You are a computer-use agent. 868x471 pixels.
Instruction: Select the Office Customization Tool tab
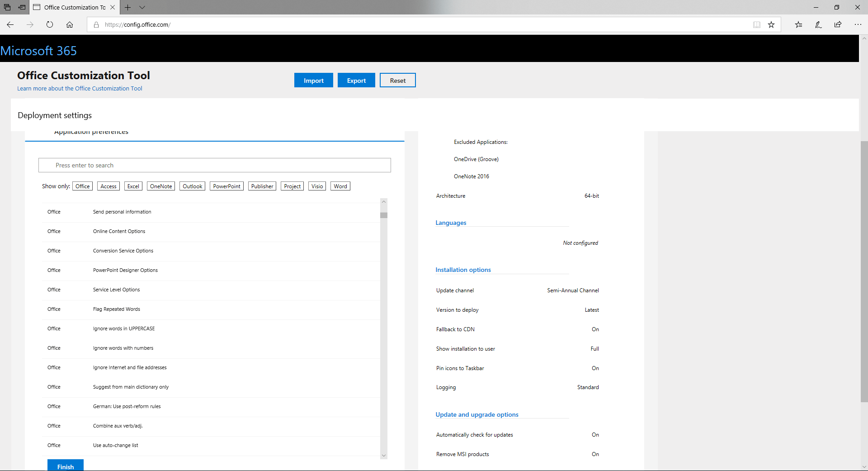(75, 7)
